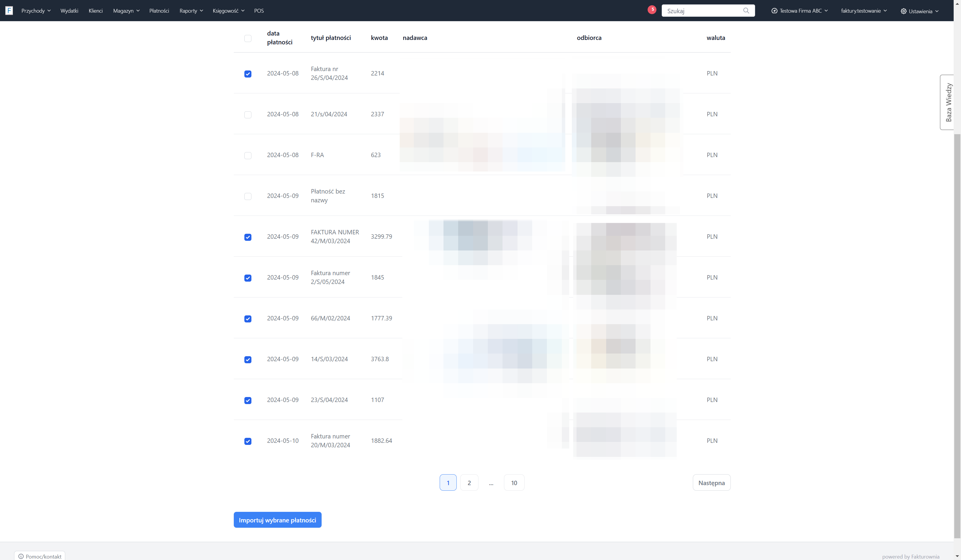Open the POS menu item

(259, 11)
